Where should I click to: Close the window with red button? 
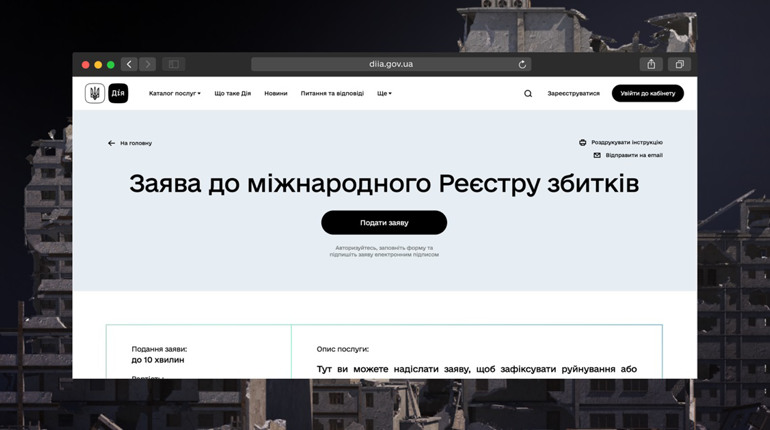[85, 65]
